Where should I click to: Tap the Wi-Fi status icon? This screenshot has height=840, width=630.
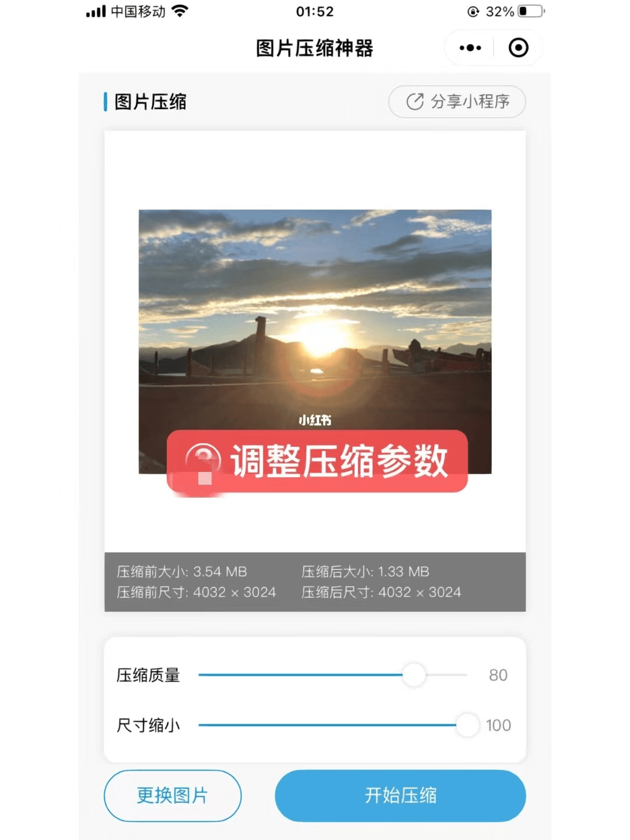click(180, 11)
